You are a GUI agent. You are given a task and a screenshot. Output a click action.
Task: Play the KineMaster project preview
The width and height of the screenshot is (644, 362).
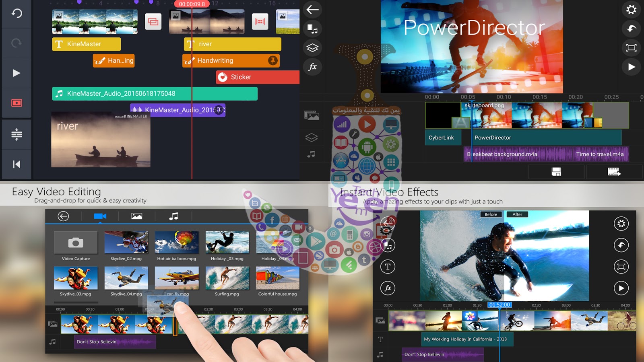(x=17, y=73)
